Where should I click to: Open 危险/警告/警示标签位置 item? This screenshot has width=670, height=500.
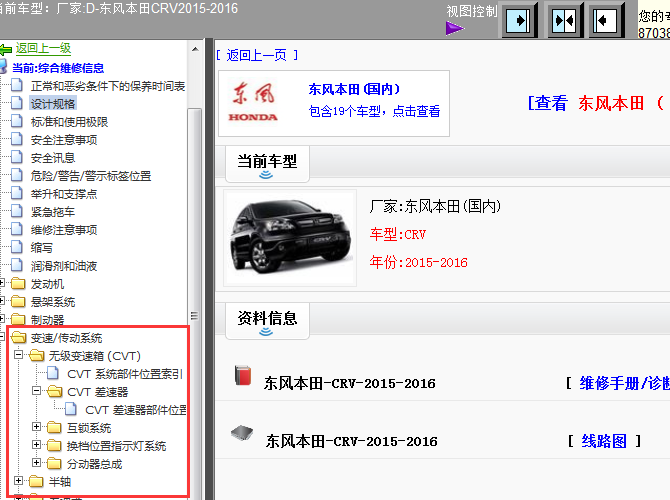[91, 176]
